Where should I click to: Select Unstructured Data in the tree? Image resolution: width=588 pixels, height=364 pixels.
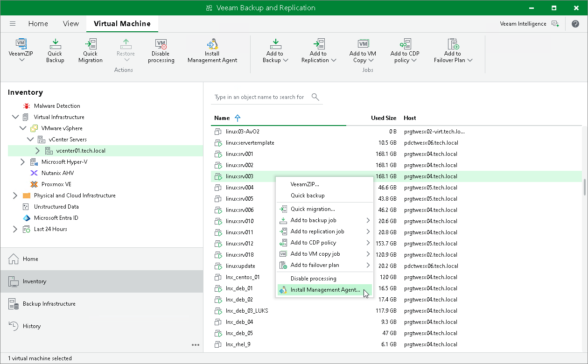coord(56,207)
